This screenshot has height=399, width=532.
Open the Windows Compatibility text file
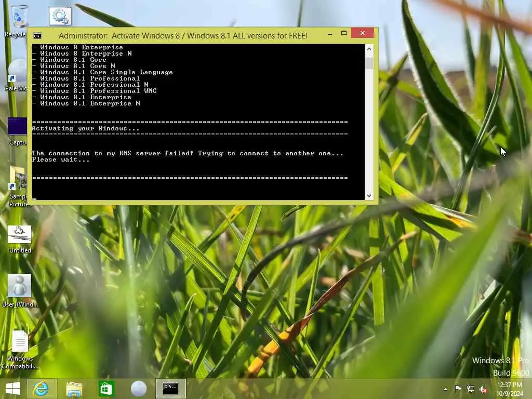[20, 350]
